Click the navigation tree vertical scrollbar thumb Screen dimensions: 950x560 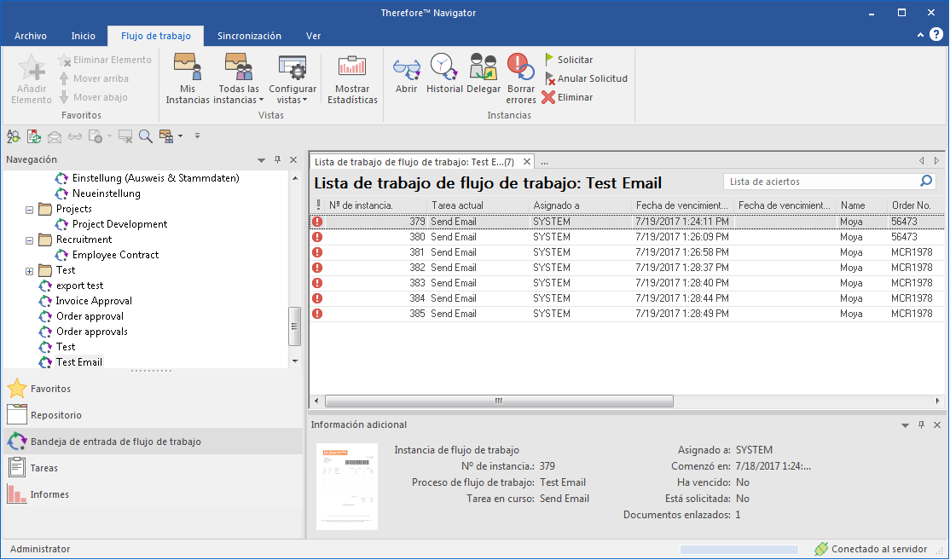(294, 326)
